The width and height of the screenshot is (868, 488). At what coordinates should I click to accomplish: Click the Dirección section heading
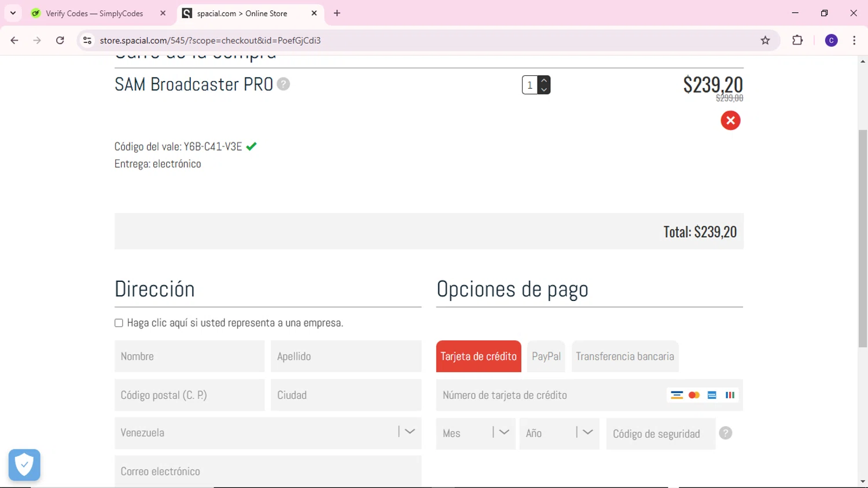click(x=155, y=289)
